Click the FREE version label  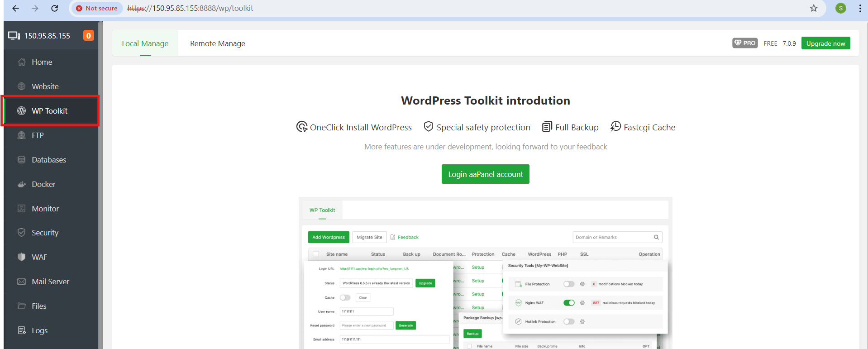[770, 43]
